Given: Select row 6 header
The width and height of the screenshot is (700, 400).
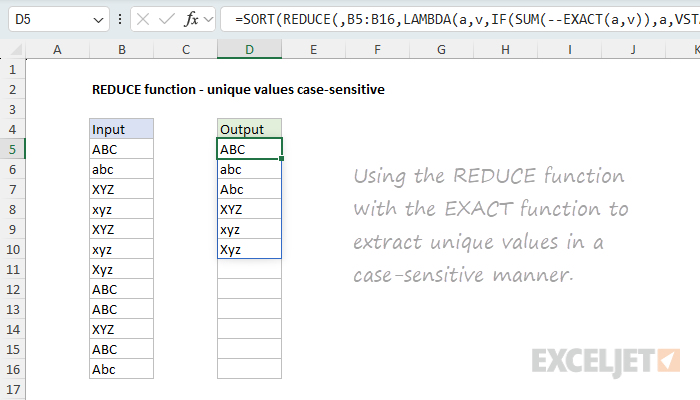Looking at the screenshot, I should 12,169.
